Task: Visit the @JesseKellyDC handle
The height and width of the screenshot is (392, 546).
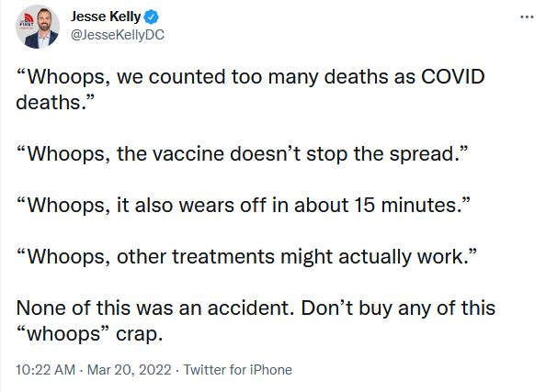Action: click(x=118, y=35)
